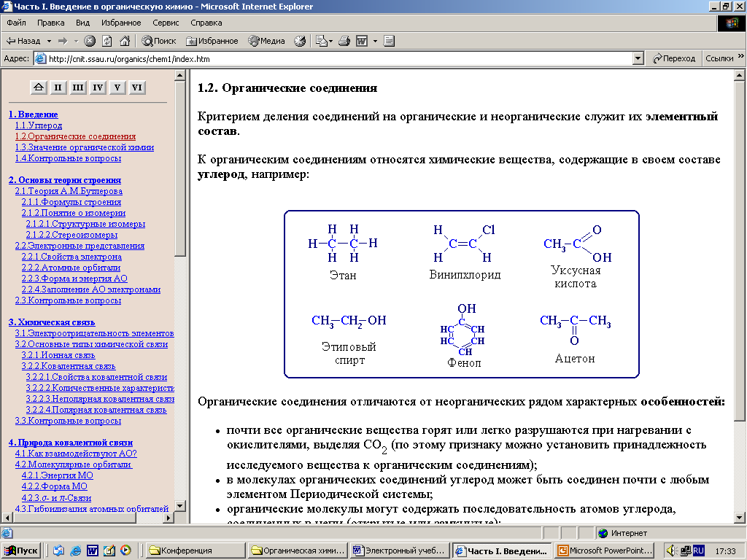
Task: Open the Вид menu
Action: [83, 23]
